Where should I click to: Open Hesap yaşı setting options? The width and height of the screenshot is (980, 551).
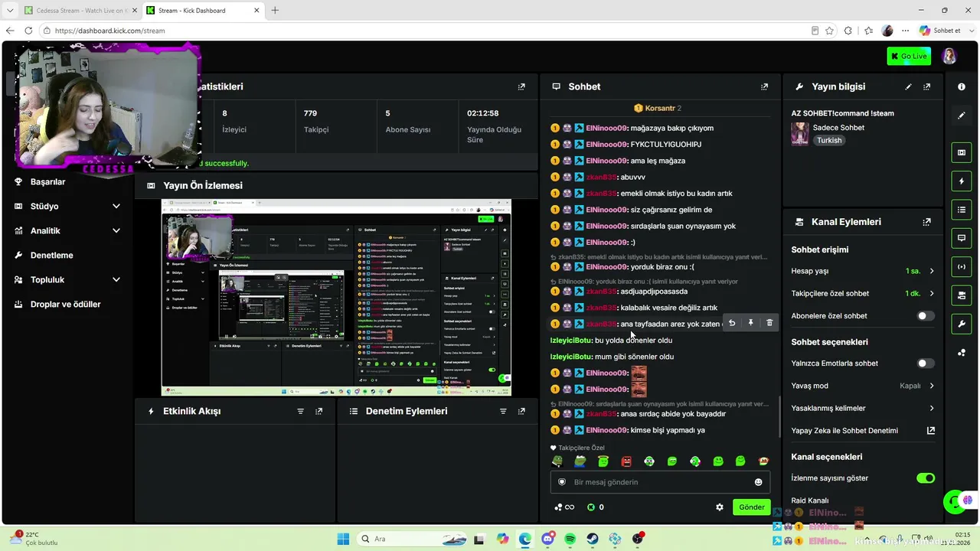click(863, 271)
